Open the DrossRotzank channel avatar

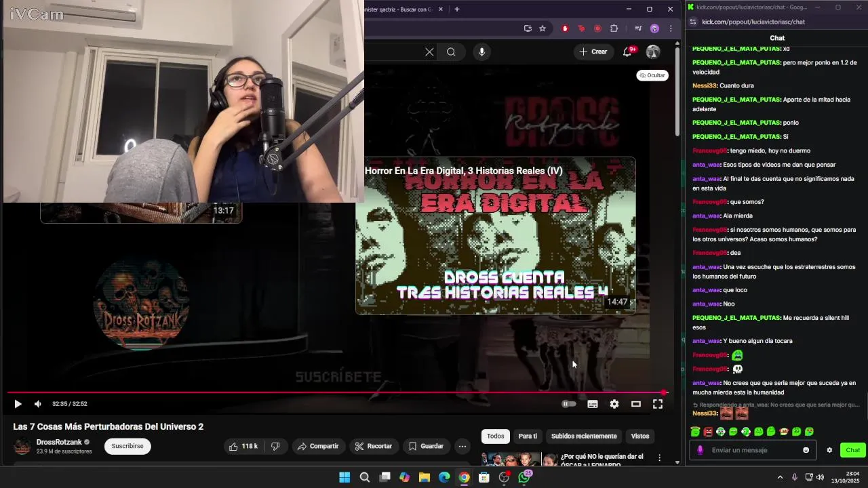tap(22, 446)
